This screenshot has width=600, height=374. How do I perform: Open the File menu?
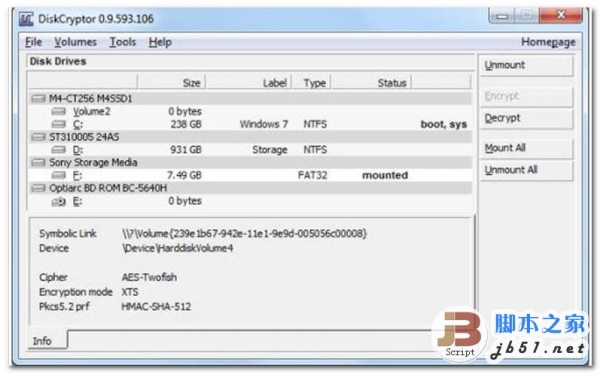click(33, 42)
